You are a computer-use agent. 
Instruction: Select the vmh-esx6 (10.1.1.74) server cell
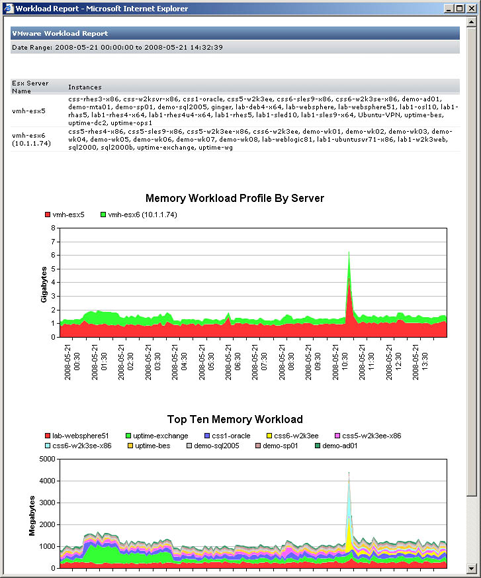(31, 139)
